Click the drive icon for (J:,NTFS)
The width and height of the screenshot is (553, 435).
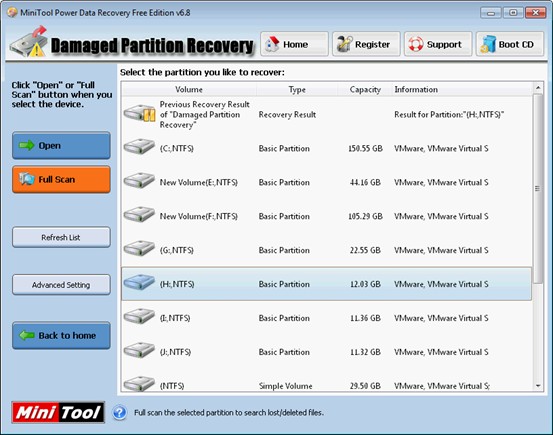pyautogui.click(x=139, y=349)
